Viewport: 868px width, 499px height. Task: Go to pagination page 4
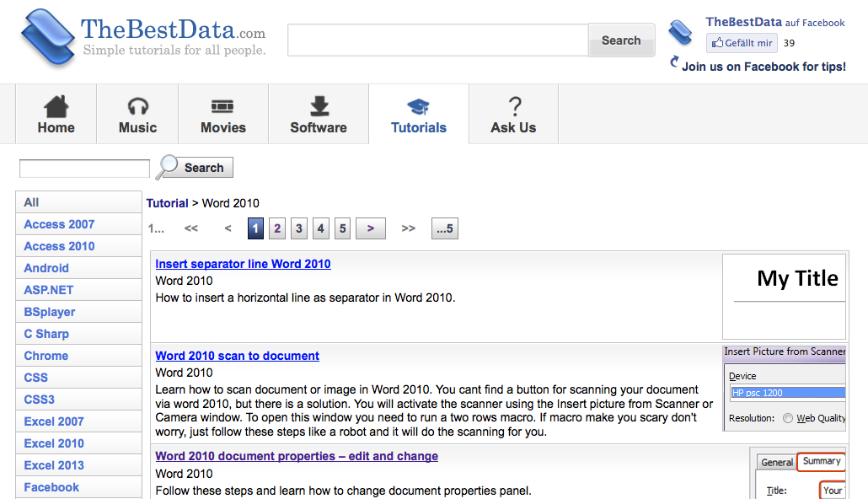(320, 228)
